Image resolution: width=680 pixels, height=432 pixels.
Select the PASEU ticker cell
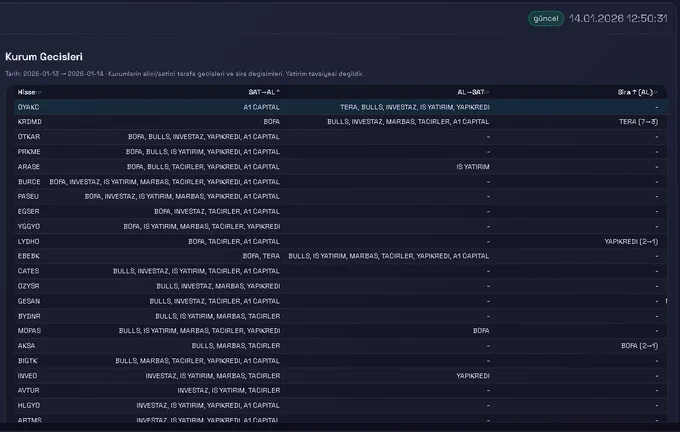coord(28,196)
